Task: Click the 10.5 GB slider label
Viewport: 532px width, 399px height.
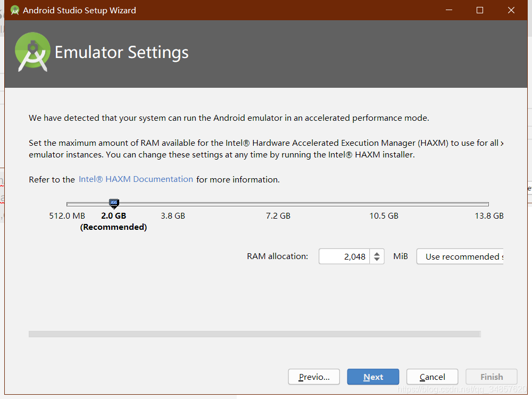Action: pos(384,216)
